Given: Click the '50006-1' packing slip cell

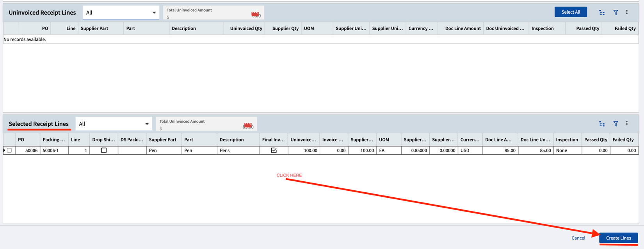Looking at the screenshot, I should tap(54, 150).
